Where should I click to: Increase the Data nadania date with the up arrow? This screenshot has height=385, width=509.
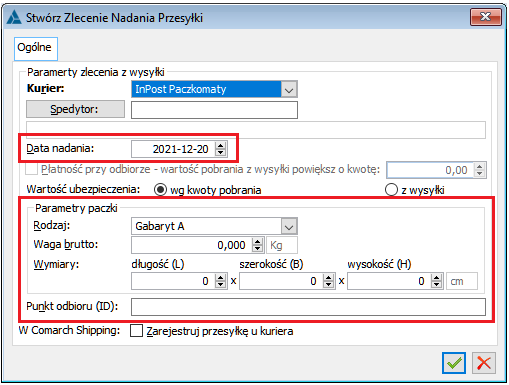tap(221, 145)
